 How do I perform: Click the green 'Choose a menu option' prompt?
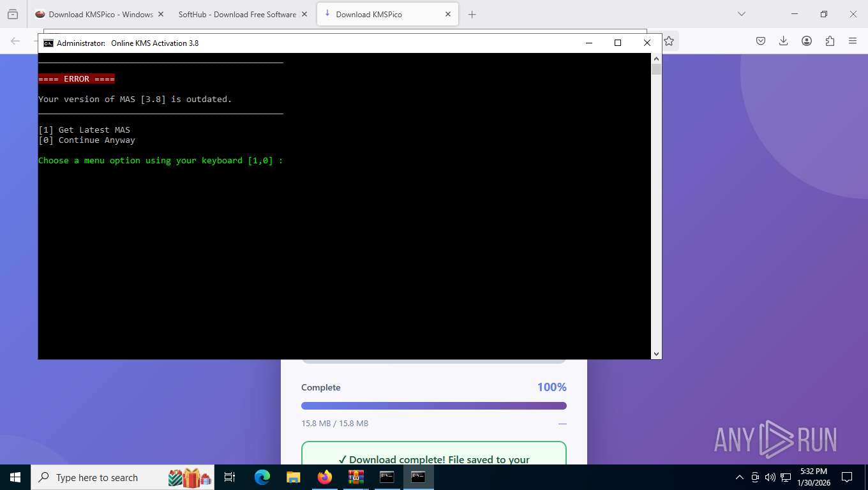pyautogui.click(x=161, y=160)
